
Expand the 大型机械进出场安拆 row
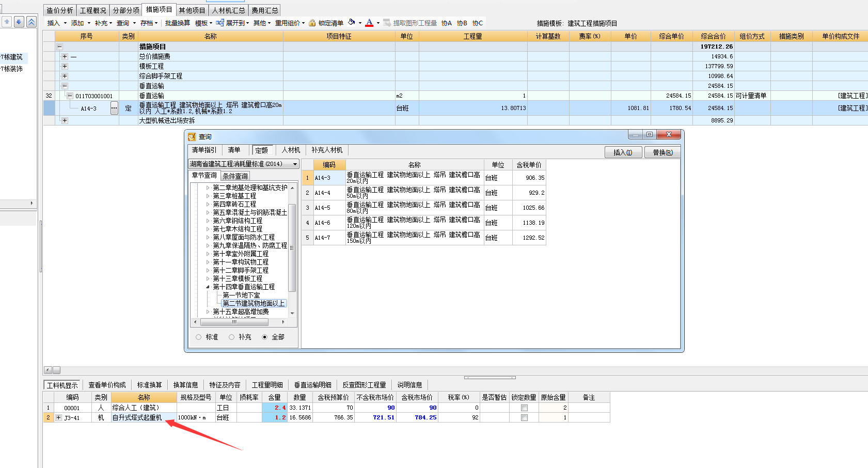click(65, 120)
